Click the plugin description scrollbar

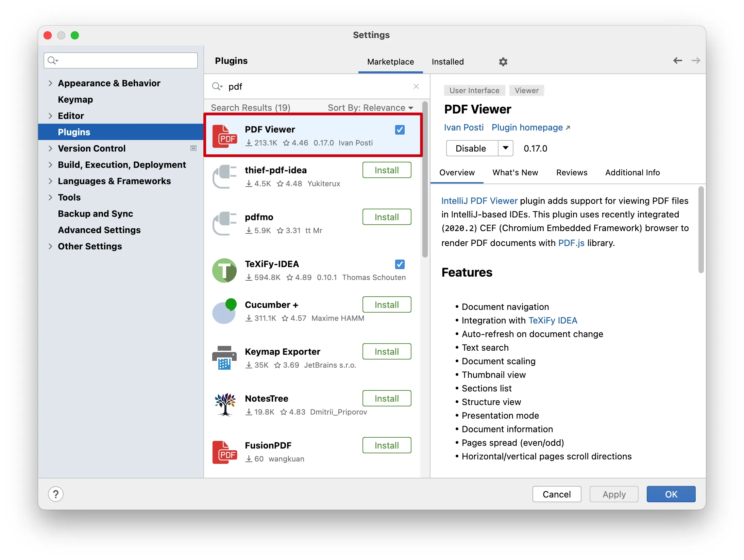click(x=701, y=230)
